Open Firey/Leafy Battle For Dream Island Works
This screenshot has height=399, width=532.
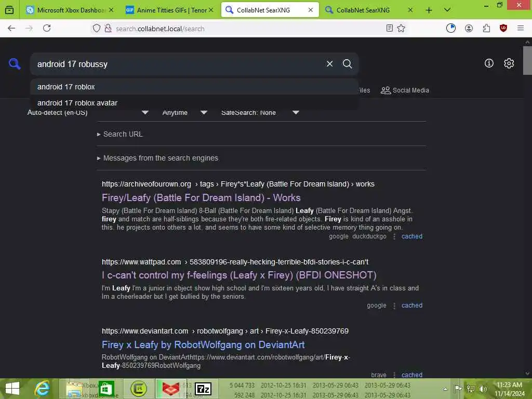[x=201, y=197]
